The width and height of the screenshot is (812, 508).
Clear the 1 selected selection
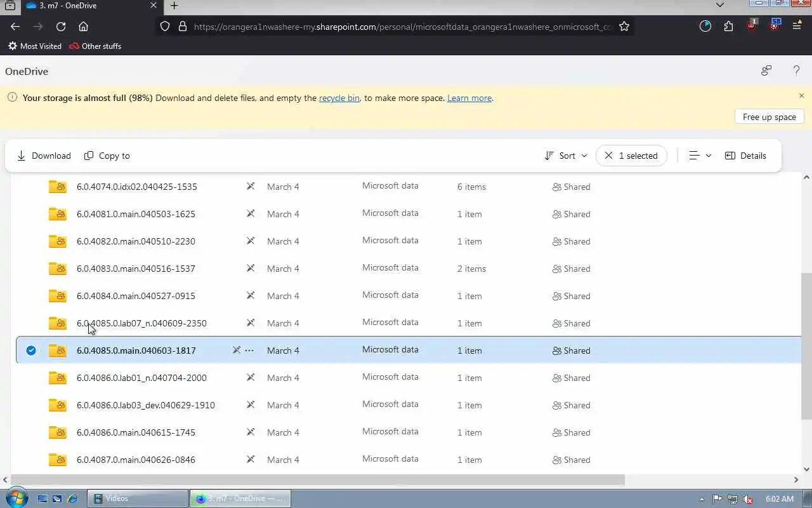click(x=631, y=156)
